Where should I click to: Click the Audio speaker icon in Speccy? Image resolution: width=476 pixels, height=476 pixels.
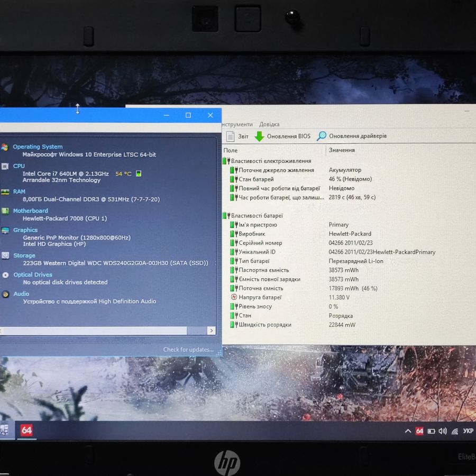pos(5,294)
